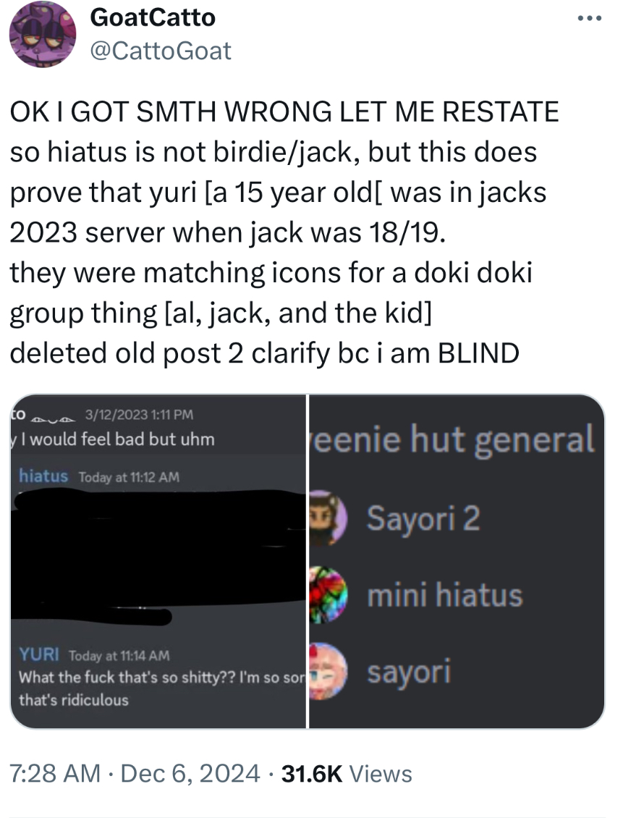The image size is (644, 818).
Task: Click the 3/12/2023 1:11 PM message timestamp
Action: tap(139, 415)
